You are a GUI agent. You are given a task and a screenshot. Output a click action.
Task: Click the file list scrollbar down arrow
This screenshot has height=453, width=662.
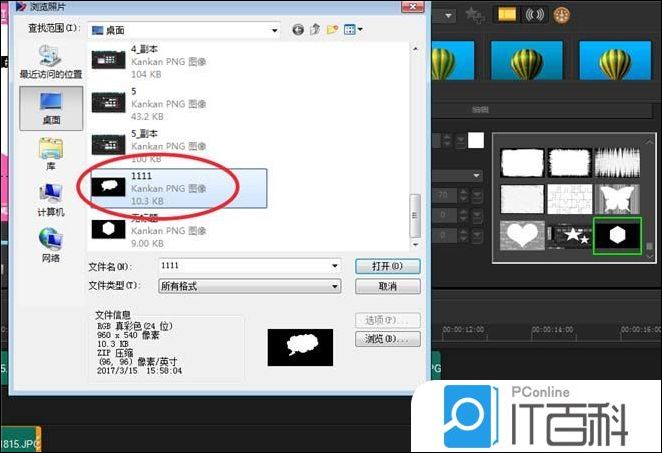(x=415, y=244)
